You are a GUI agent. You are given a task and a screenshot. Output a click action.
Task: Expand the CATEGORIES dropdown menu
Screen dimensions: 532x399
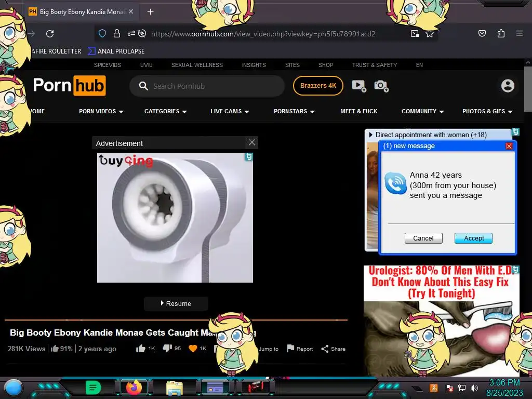[166, 111]
